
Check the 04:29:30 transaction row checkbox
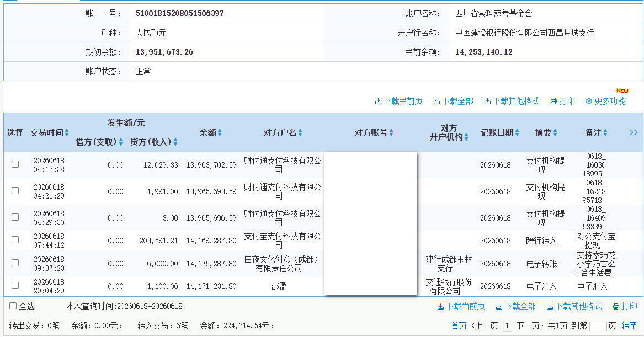click(x=15, y=217)
